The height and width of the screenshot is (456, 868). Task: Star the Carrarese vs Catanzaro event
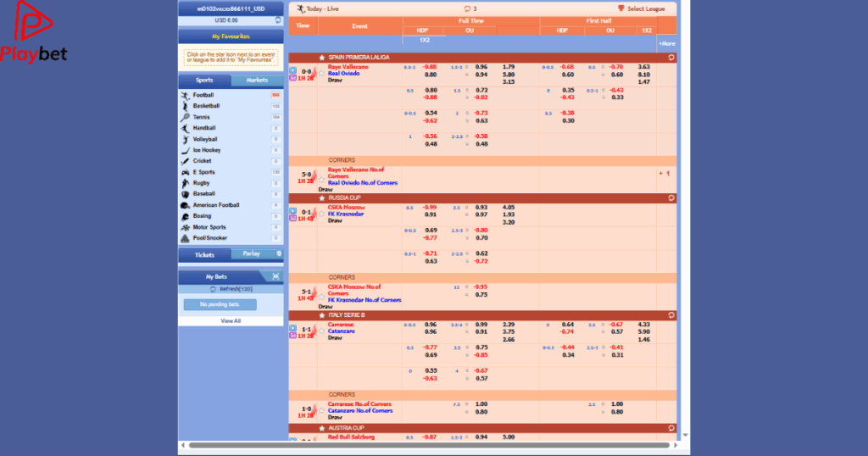pyautogui.click(x=321, y=331)
